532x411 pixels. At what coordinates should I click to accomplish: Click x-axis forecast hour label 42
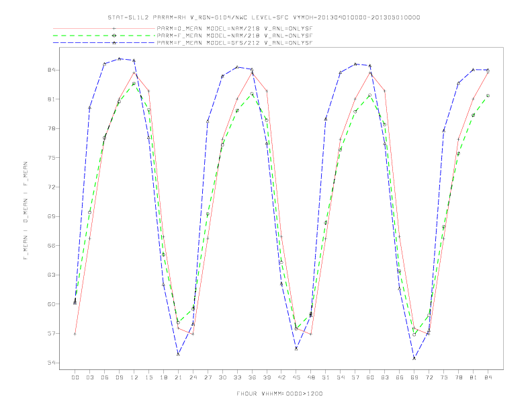(x=281, y=377)
